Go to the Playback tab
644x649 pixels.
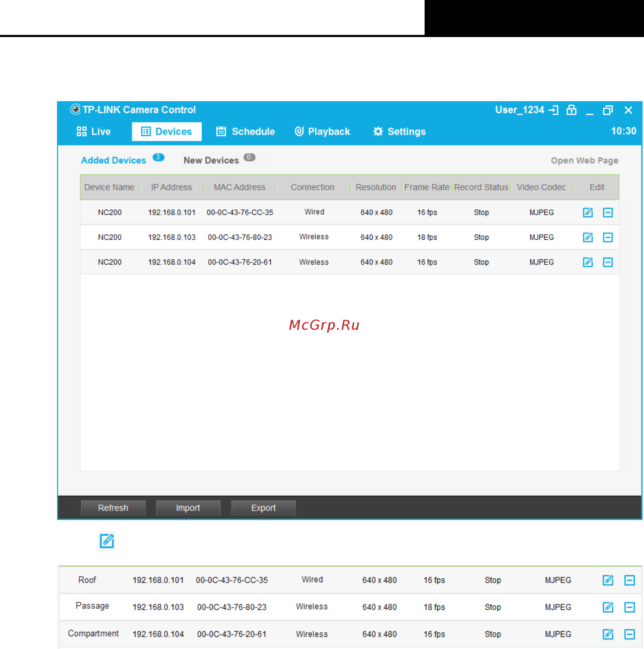click(322, 131)
